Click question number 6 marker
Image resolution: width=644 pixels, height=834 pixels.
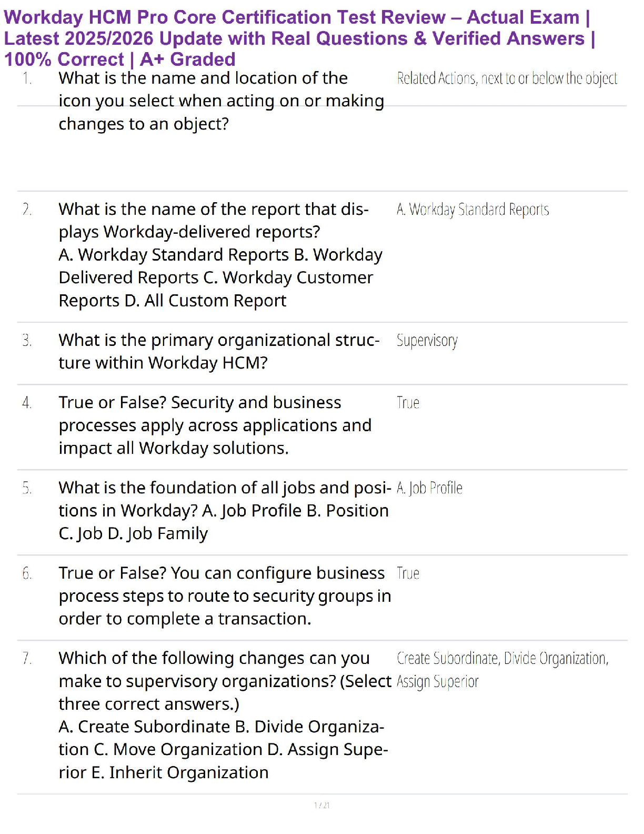27,573
